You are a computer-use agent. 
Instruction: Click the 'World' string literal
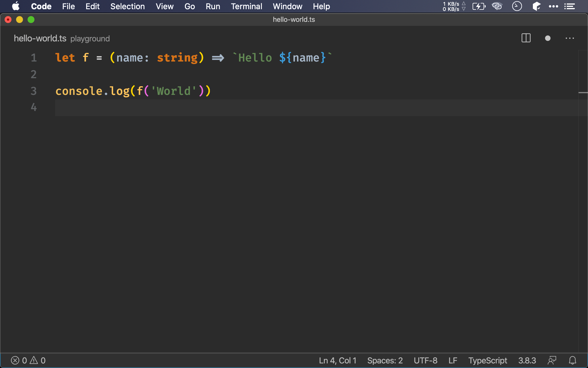pyautogui.click(x=174, y=91)
